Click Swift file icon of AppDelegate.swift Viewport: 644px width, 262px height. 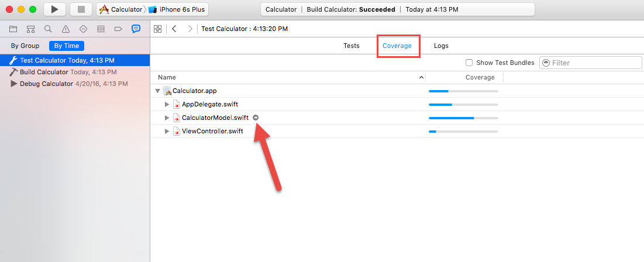[x=176, y=104]
